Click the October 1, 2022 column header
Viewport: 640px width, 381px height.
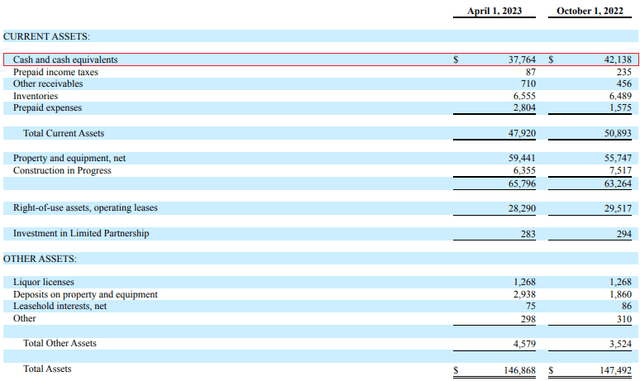tap(590, 11)
